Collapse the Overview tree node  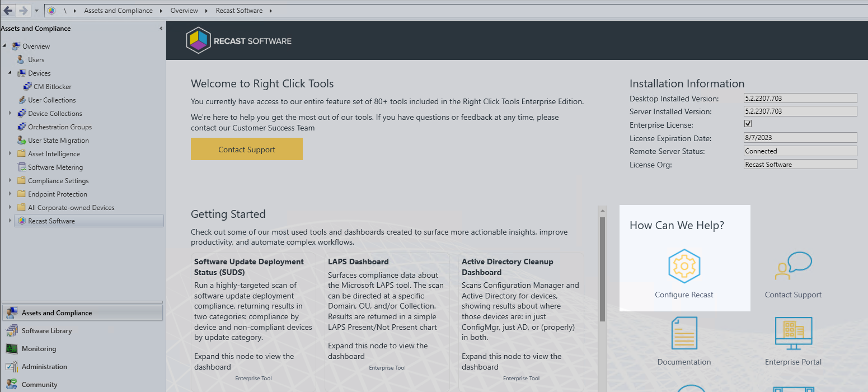[5, 46]
